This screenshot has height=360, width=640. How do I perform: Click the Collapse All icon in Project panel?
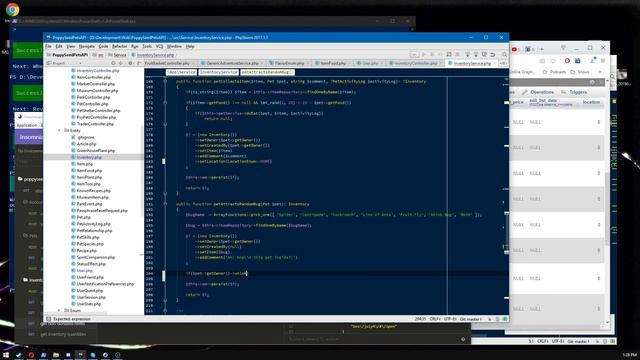pos(121,63)
